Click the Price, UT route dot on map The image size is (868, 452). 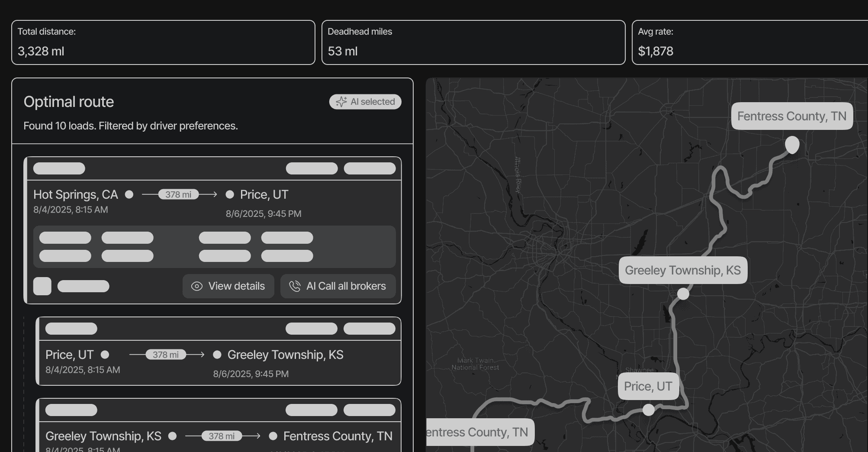coord(648,410)
